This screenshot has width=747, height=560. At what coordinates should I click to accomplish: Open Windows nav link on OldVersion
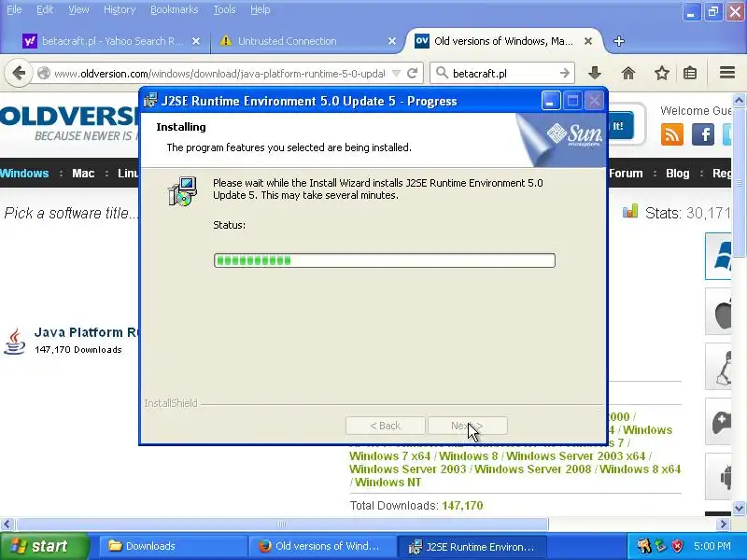pos(24,173)
